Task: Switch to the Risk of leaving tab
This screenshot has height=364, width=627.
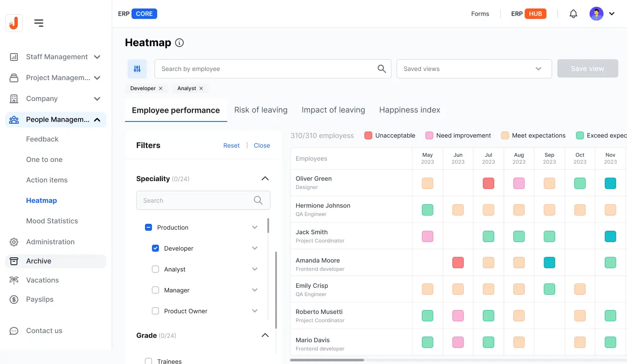Action: [x=261, y=110]
